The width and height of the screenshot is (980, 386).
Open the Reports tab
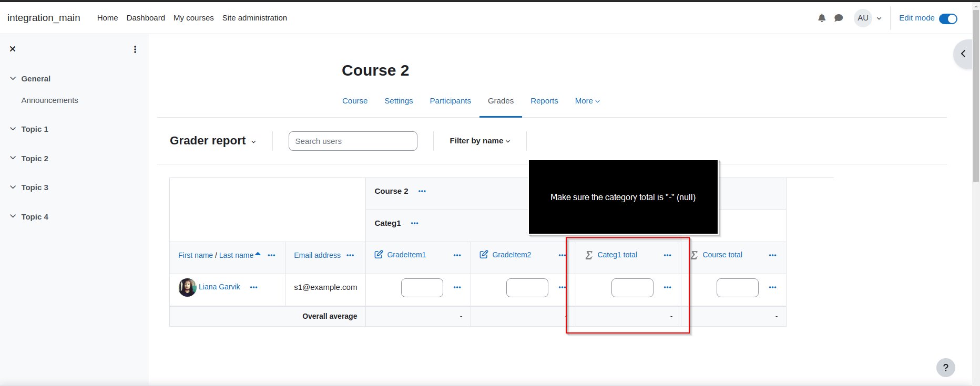[x=544, y=101]
